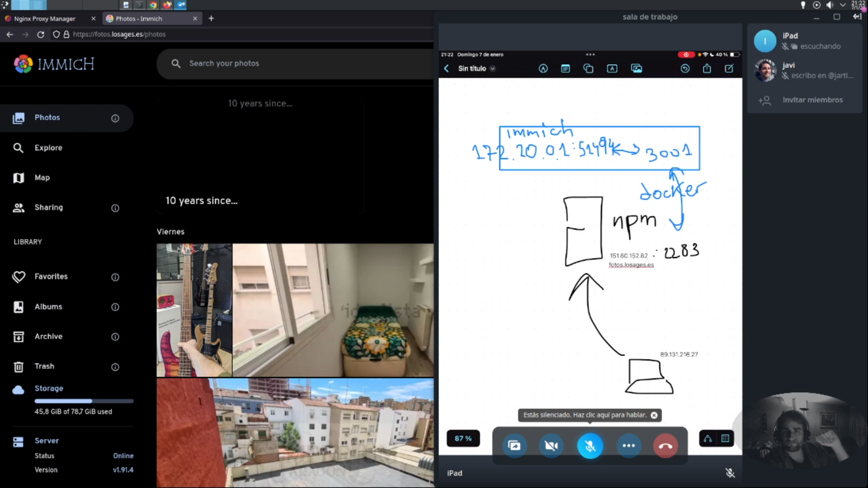Image resolution: width=868 pixels, height=488 pixels.
Task: Toggle the grid layout view button
Action: point(725,438)
